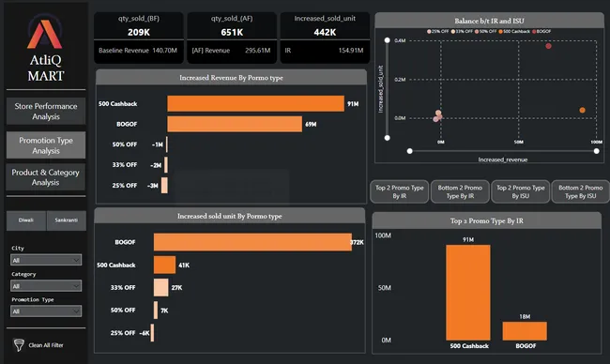Click the Increased_sold_unit 442K card value
The width and height of the screenshot is (610, 364).
pos(325,32)
